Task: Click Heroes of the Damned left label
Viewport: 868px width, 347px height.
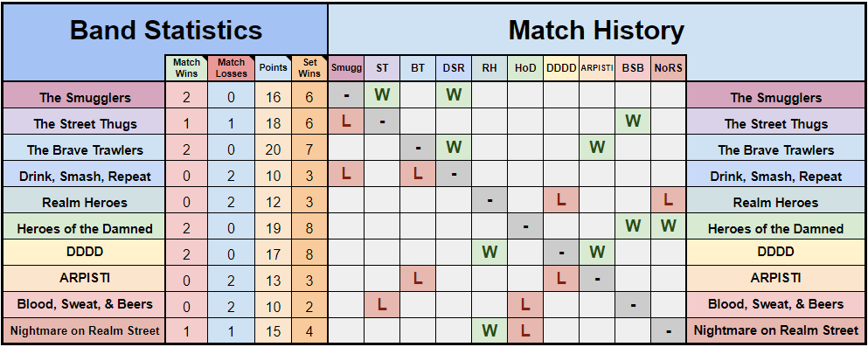Action: click(x=85, y=226)
